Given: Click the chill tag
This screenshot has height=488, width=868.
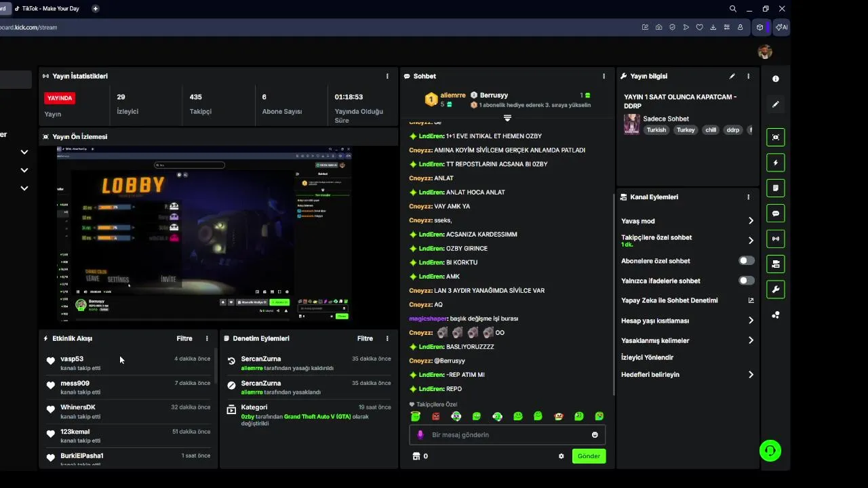Looking at the screenshot, I should coord(710,129).
